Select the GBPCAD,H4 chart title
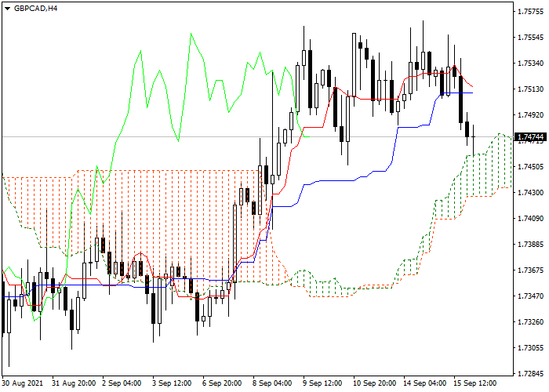549x392 pixels. pyautogui.click(x=36, y=9)
